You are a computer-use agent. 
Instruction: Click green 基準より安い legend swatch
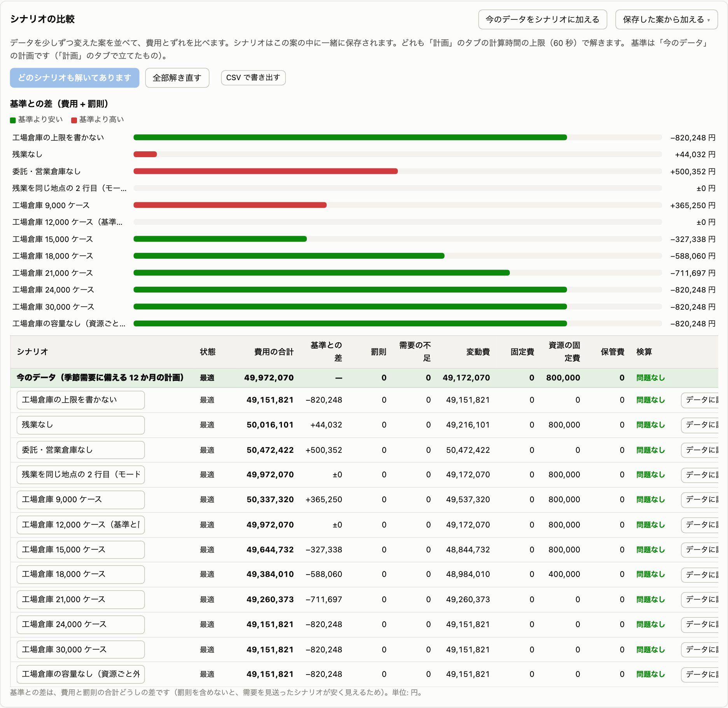coord(13,120)
